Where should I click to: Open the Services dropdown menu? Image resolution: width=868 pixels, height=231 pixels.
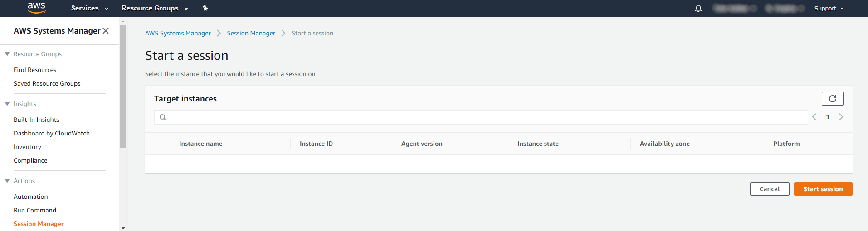pyautogui.click(x=89, y=8)
